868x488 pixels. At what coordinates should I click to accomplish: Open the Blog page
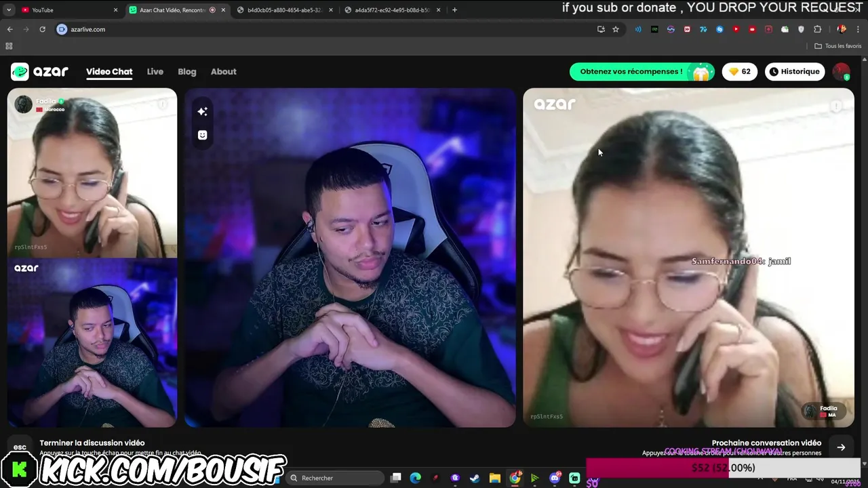[187, 71]
